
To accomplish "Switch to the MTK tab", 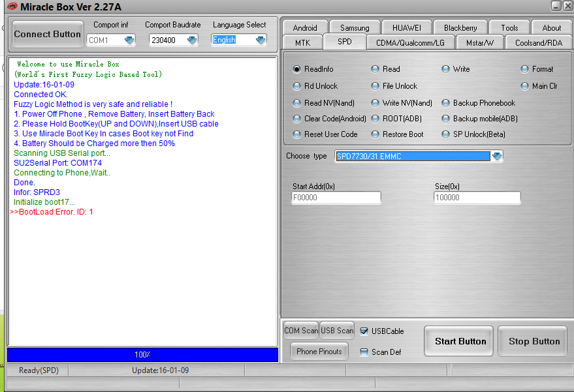I will tap(303, 43).
